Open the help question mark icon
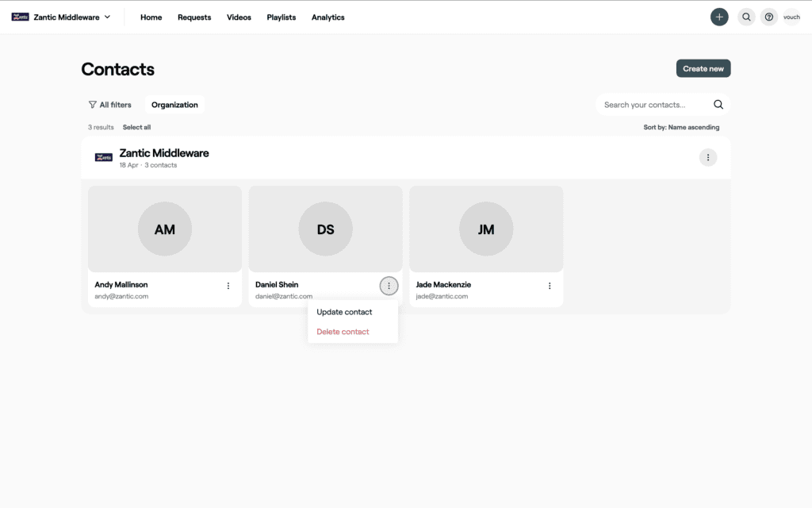Viewport: 812px width, 508px height. 769,17
